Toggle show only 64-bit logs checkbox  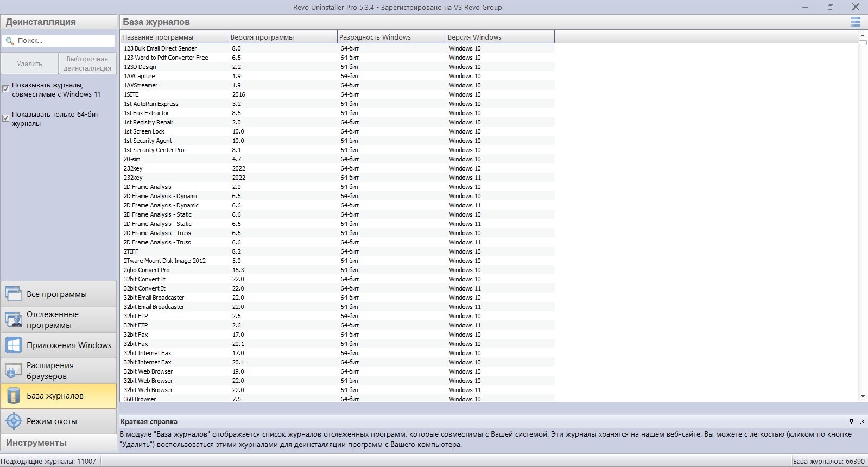click(6, 118)
